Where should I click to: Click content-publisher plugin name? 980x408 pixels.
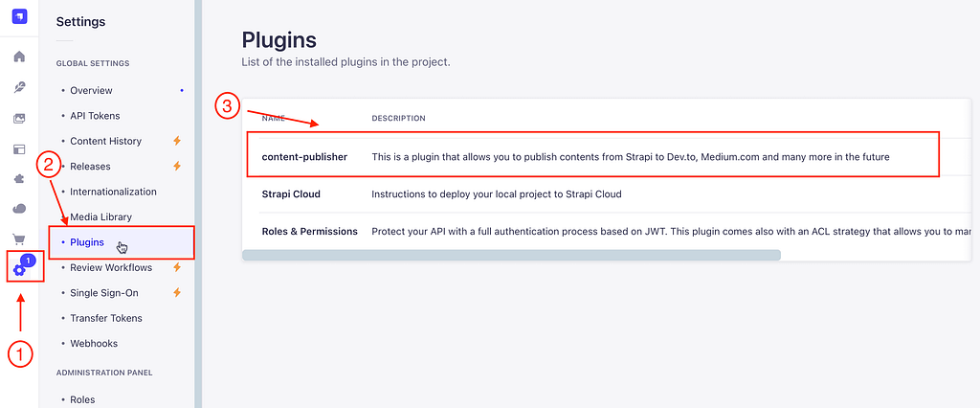pos(304,157)
